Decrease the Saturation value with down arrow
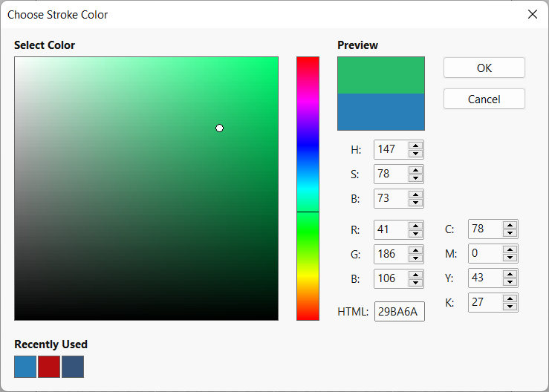This screenshot has height=392, width=549. click(x=416, y=178)
